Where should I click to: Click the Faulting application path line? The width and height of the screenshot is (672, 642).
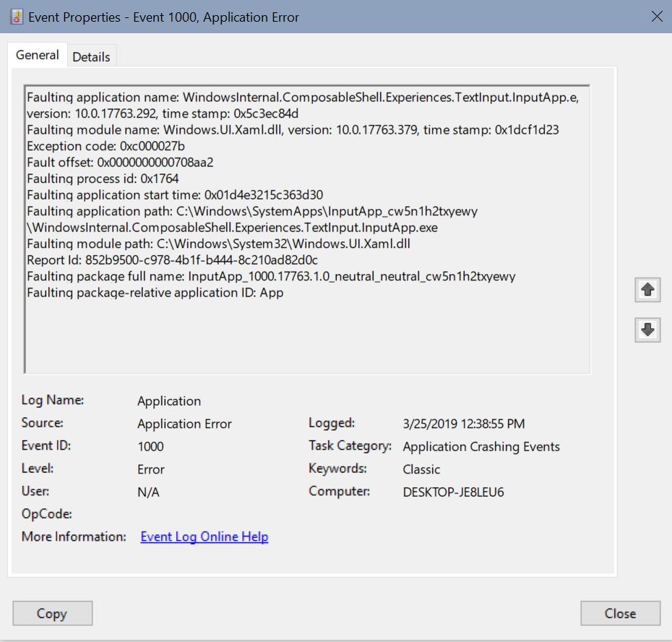(x=252, y=211)
